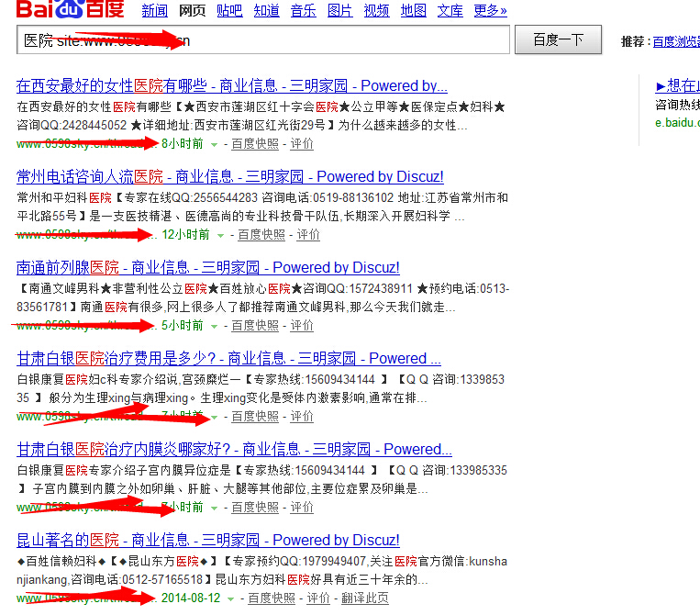Open the 地图 map tab
700x615 pixels.
414,11
